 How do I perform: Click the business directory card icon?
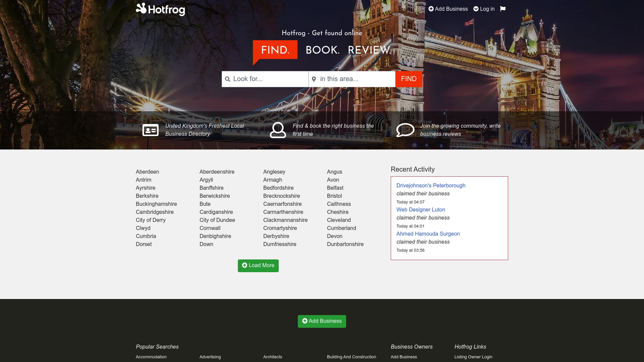150,130
